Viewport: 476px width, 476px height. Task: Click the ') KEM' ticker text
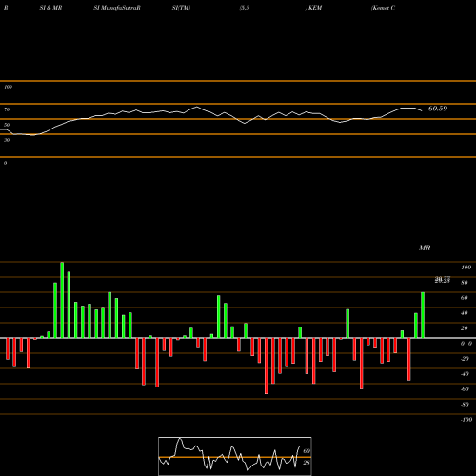pyautogui.click(x=313, y=8)
